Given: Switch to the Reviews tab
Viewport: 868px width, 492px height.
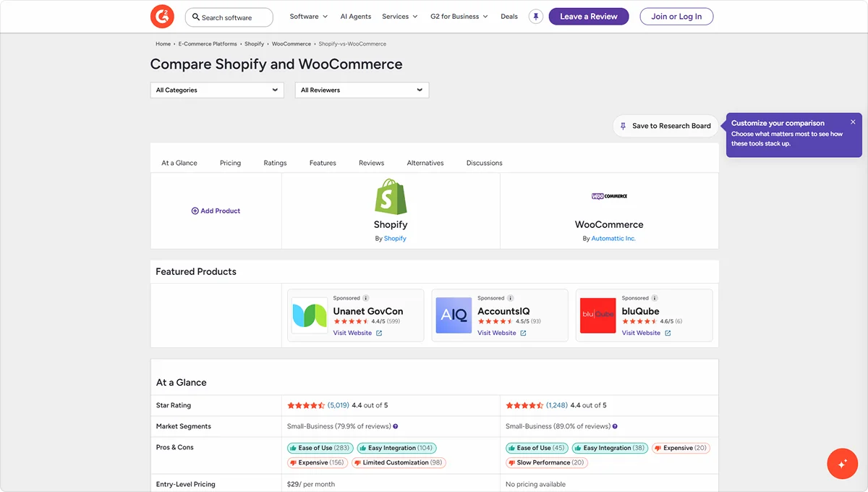Looking at the screenshot, I should click(x=372, y=163).
